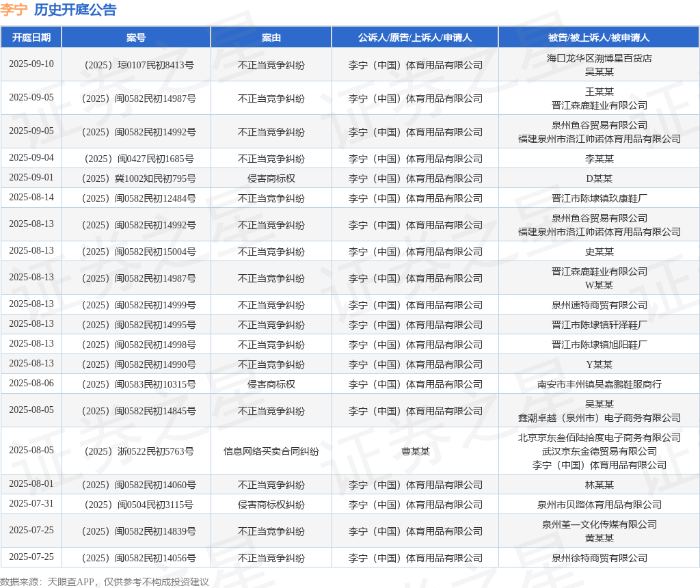The width and height of the screenshot is (700, 588).
Task: Click defendant 南安市丰州镇昊嘉鹏鞋服商行
Action: pos(599,384)
